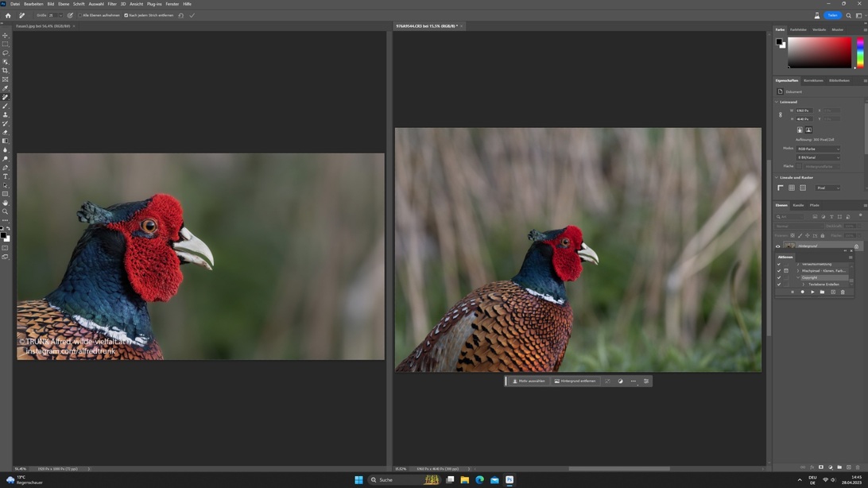Select the Zoom tool in toolbar

6,211
